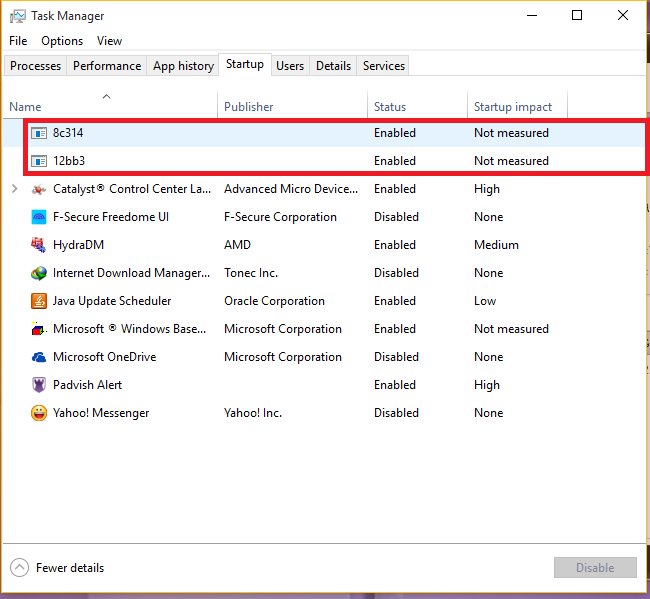Select the 12bb3 entry name
The width and height of the screenshot is (650, 599).
pos(69,161)
